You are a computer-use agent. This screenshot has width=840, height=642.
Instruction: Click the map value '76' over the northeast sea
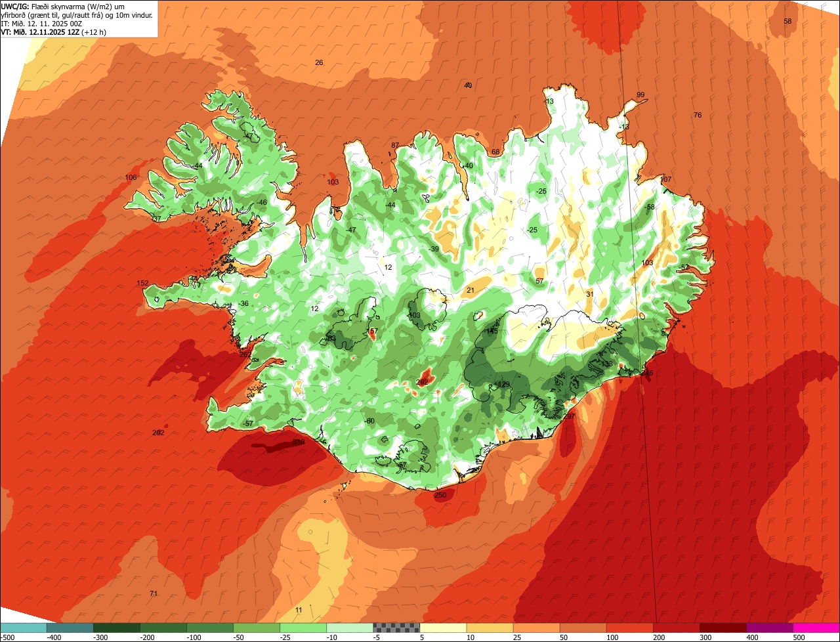pos(698,115)
